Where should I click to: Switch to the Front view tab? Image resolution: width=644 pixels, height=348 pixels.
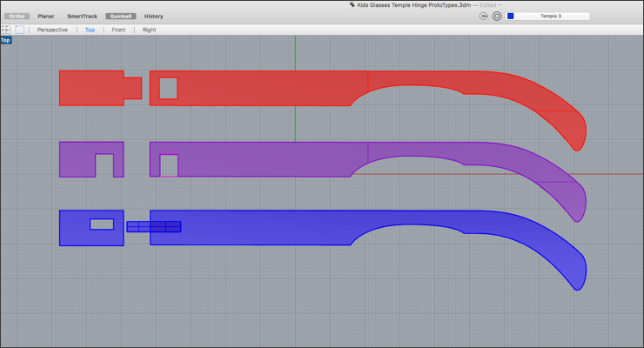(x=118, y=30)
